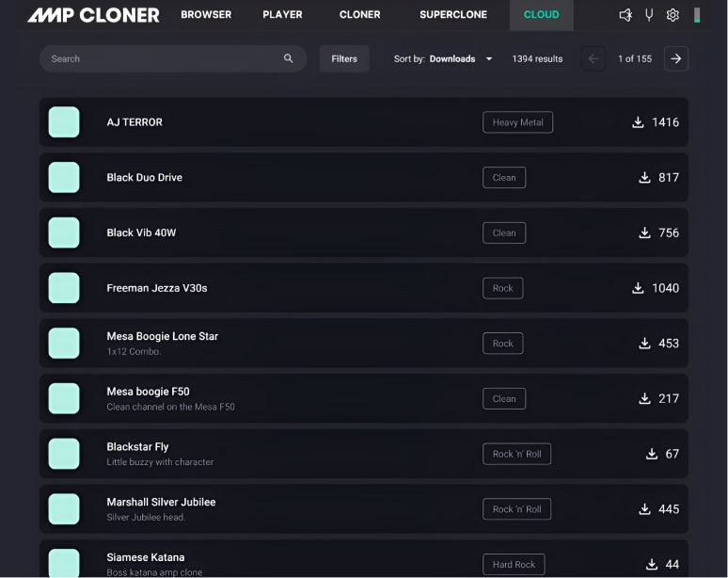728x578 pixels.
Task: Download the Marshall Silver Jubilee clone
Action: [644, 509]
